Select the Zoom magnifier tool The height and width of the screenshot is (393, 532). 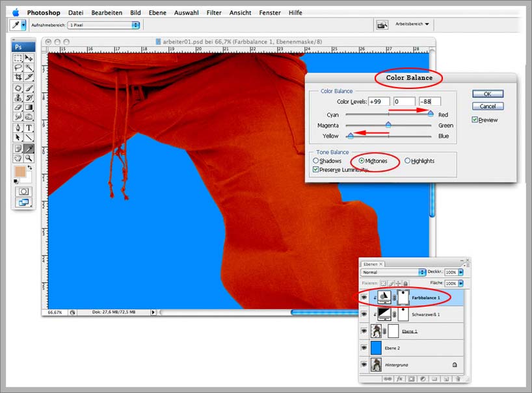[x=29, y=158]
